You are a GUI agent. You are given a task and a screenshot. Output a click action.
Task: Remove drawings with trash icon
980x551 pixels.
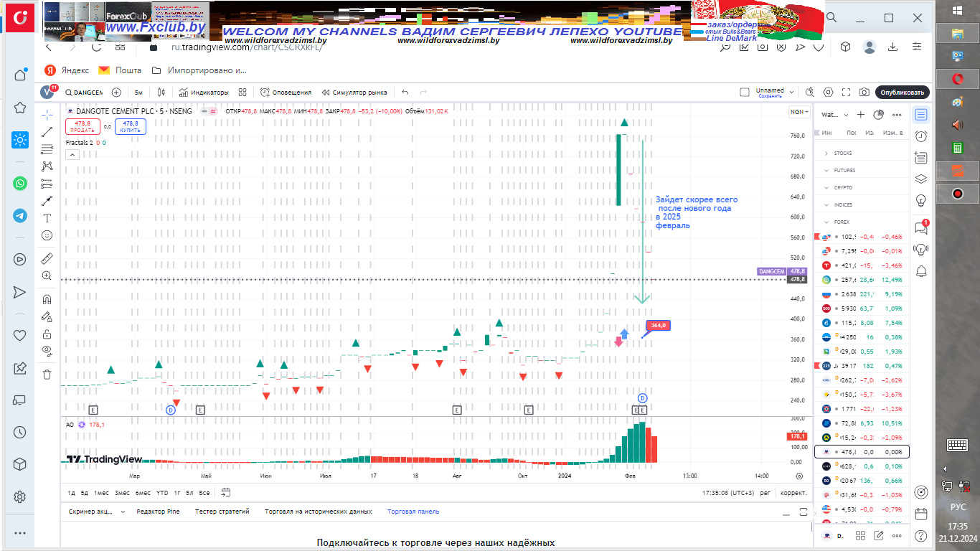tap(47, 374)
